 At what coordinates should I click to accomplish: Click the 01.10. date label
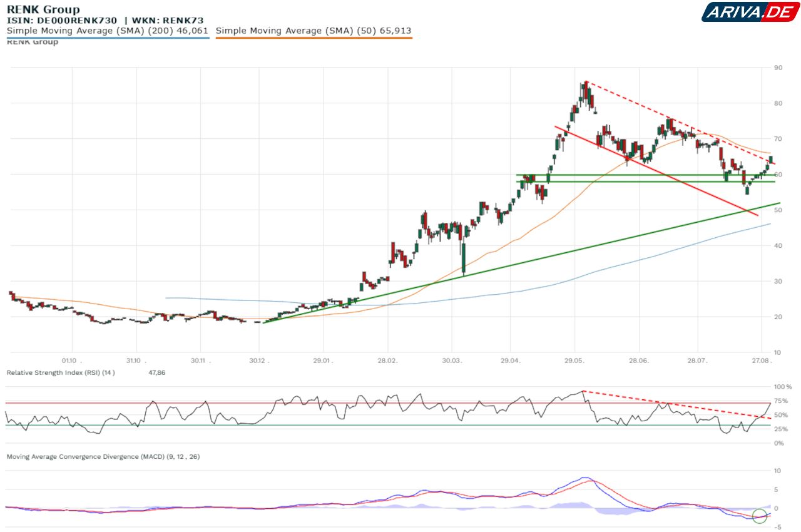coord(73,360)
